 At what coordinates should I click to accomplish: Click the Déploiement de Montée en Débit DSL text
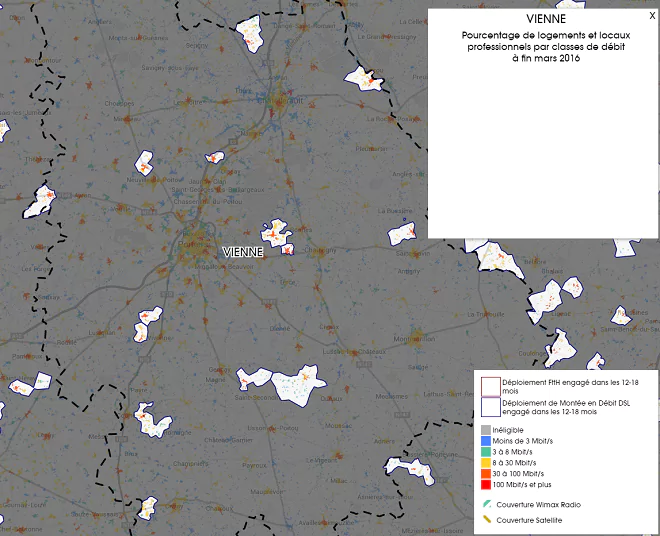(566, 407)
